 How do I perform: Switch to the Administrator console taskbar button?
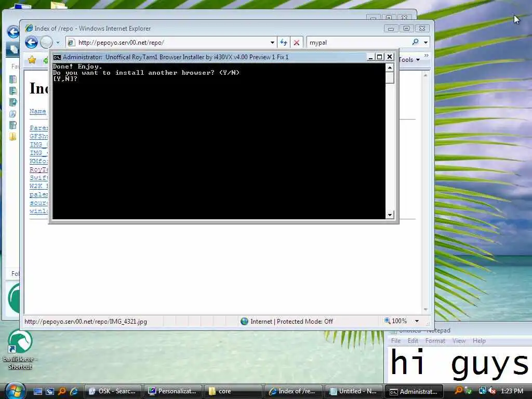pyautogui.click(x=414, y=391)
